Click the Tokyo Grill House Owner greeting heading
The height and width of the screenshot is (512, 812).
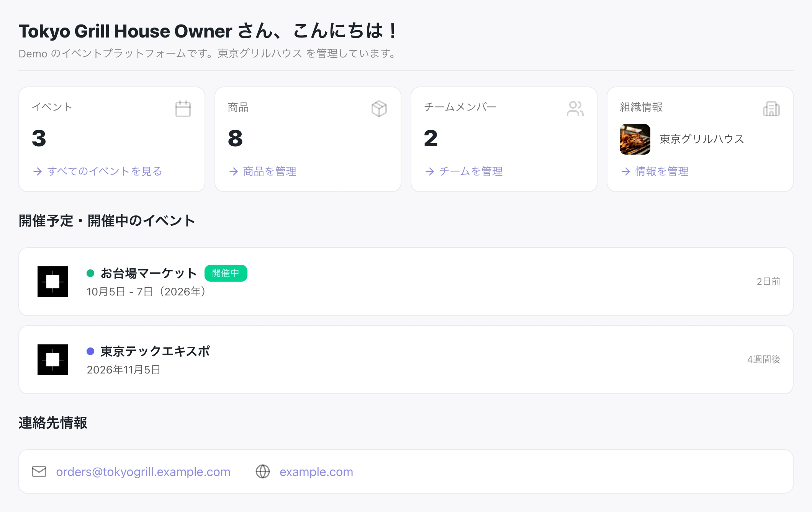click(x=208, y=31)
